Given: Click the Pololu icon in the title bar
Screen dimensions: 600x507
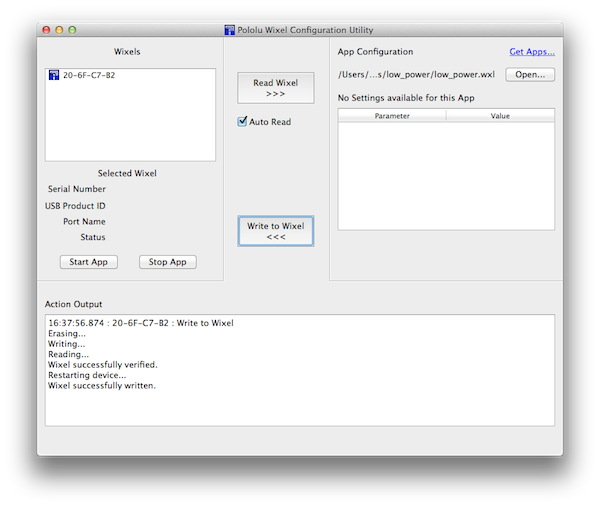Looking at the screenshot, I should coord(229,30).
